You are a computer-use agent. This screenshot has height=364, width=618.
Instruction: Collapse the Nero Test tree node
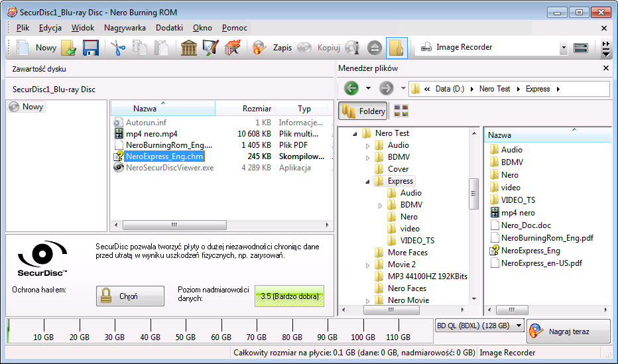(355, 134)
